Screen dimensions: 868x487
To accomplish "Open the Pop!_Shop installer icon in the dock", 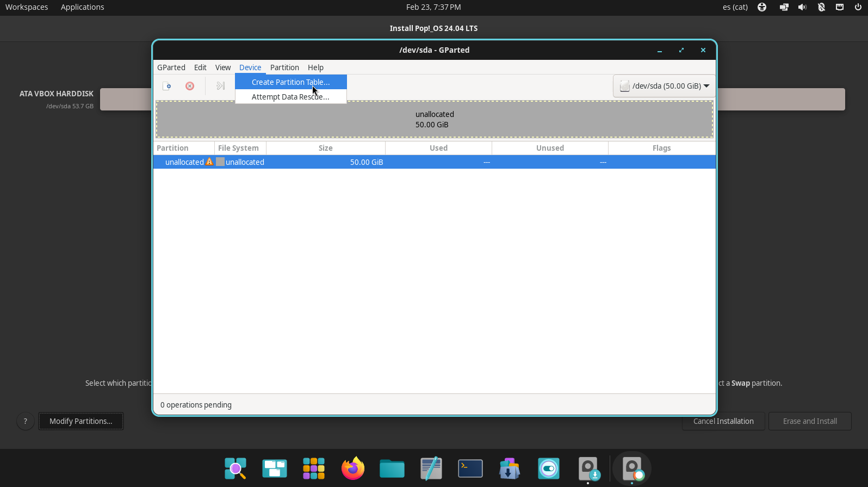I will tap(510, 468).
